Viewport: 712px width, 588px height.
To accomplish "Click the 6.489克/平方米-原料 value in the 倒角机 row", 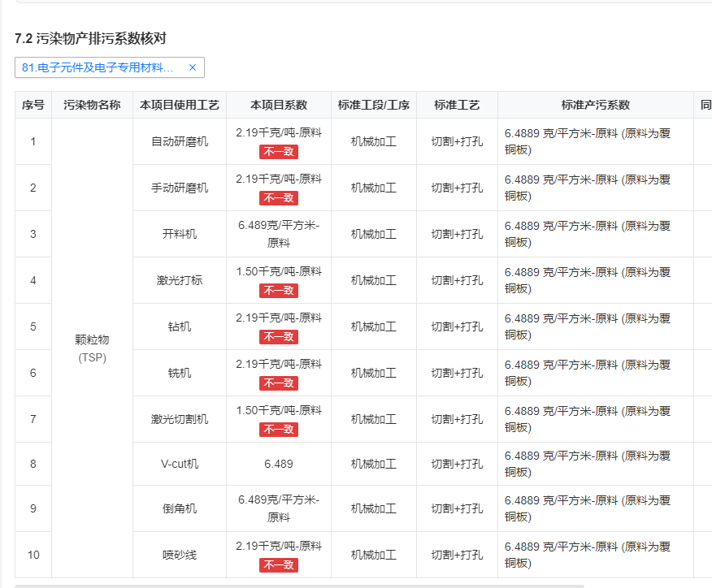I will point(279,508).
